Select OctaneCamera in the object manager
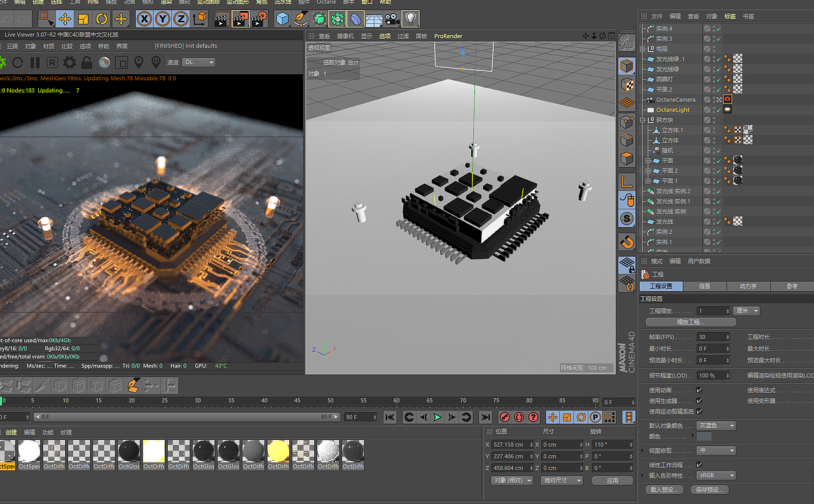 [675, 100]
